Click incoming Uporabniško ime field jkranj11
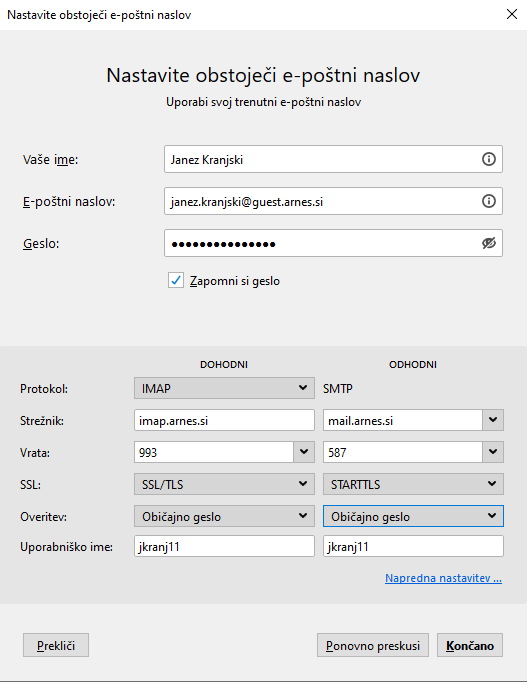This screenshot has height=682, width=527. pyautogui.click(x=224, y=546)
